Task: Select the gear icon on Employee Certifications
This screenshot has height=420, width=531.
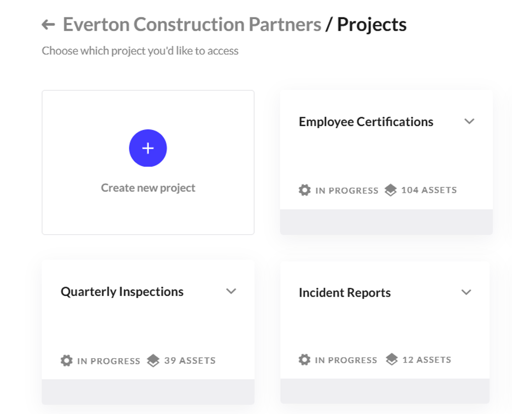Action: pyautogui.click(x=304, y=190)
